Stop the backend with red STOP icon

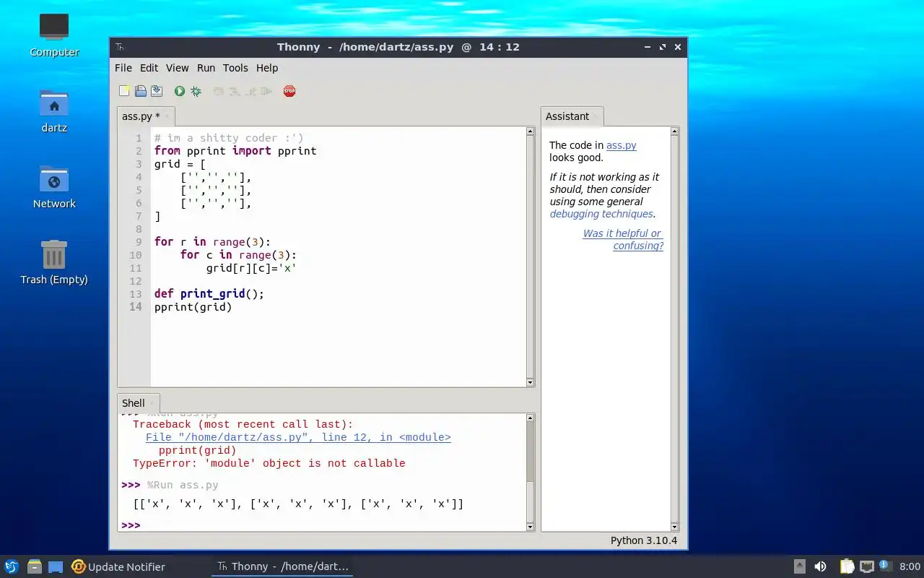click(x=289, y=91)
